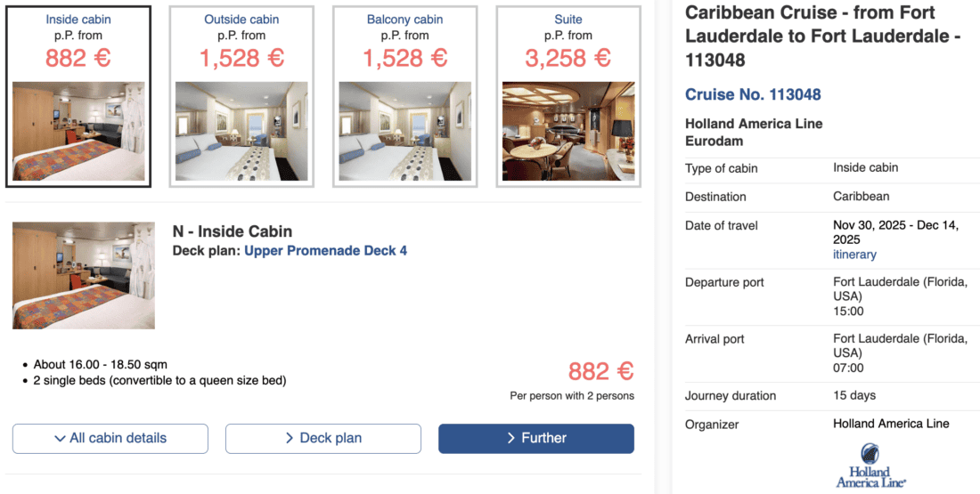
Task: Open the Deck plan button
Action: point(323,438)
